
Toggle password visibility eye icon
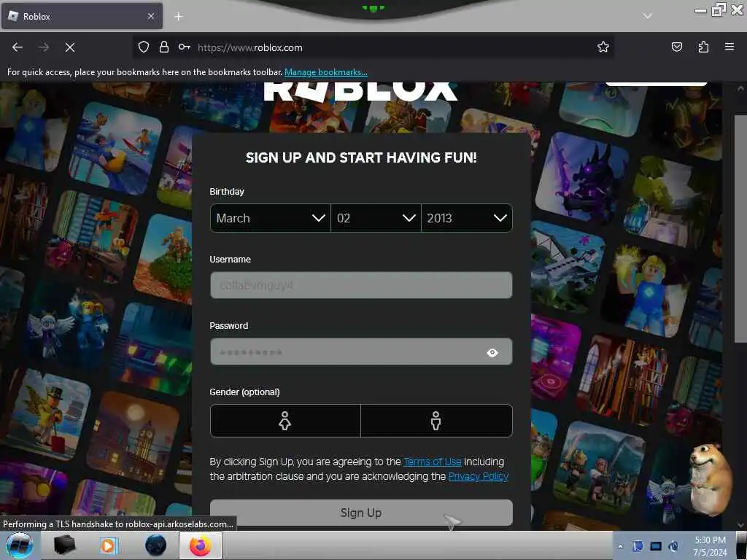492,352
